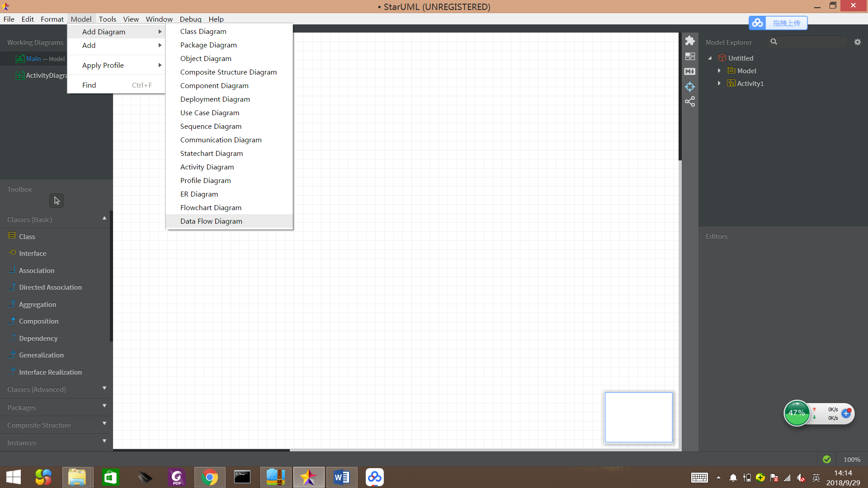Click the green validation checkmark in status bar

point(826,459)
